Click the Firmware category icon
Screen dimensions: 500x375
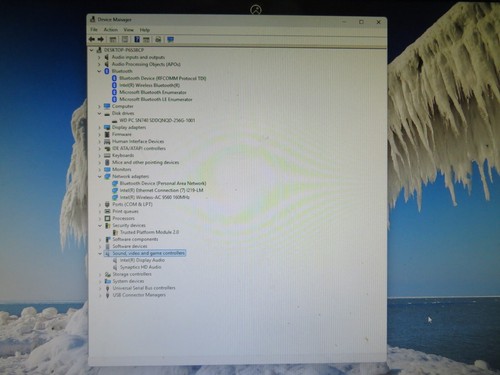point(107,134)
